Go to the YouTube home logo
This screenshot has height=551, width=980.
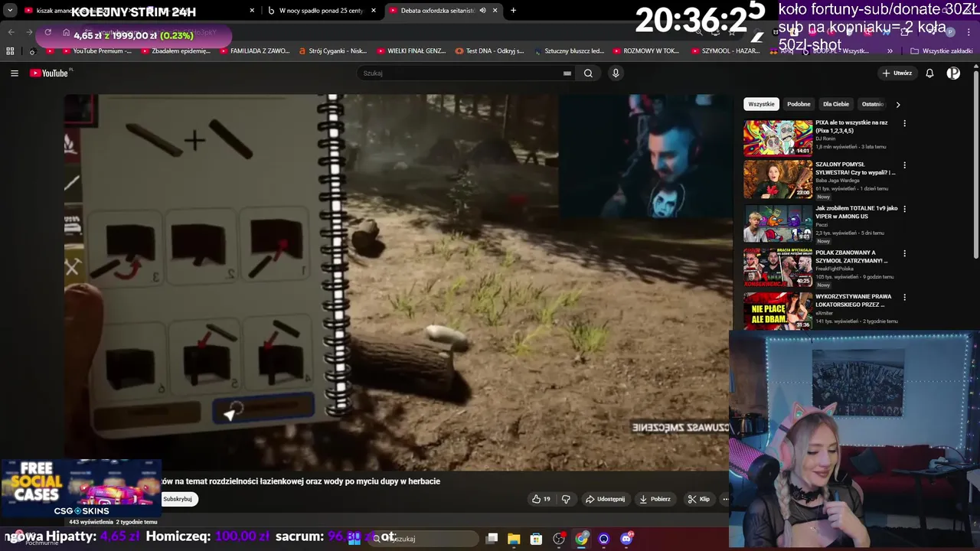tap(51, 73)
